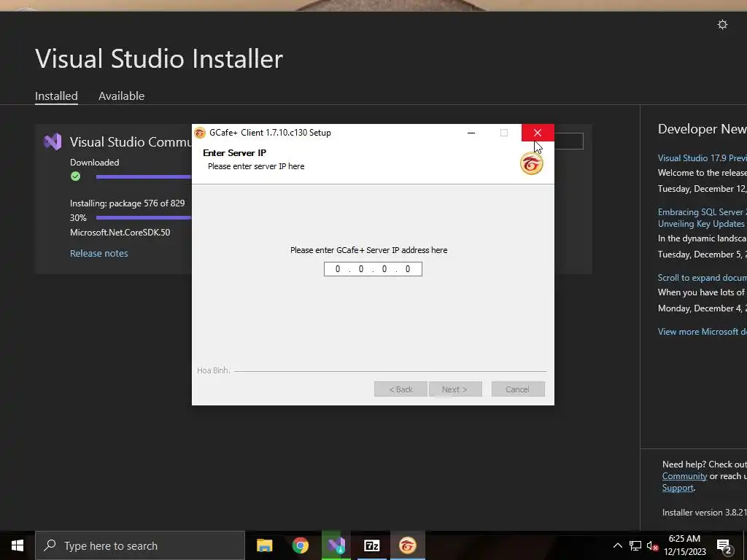This screenshot has width=747, height=560.
Task: Click the 30% installing progress bar
Action: pos(144,217)
